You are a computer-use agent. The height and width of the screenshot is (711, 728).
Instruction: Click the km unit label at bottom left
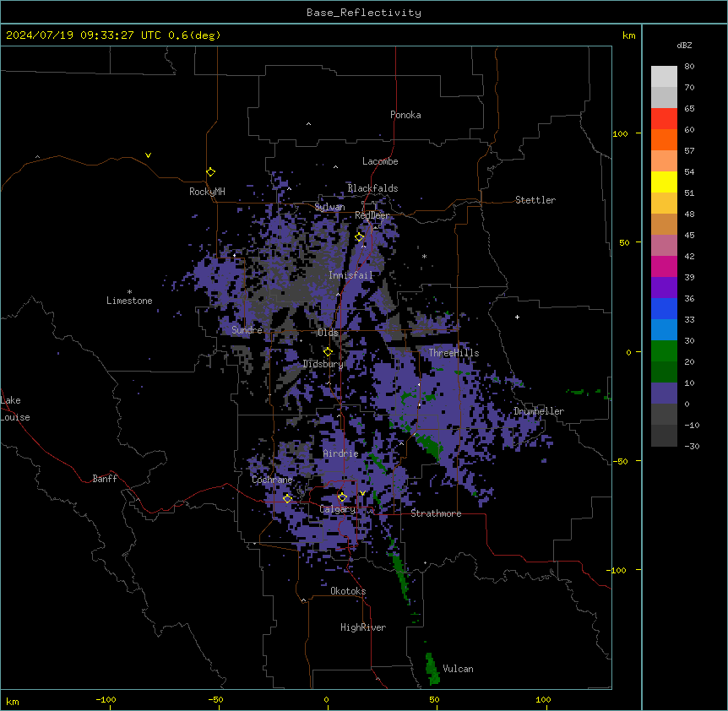tap(13, 701)
